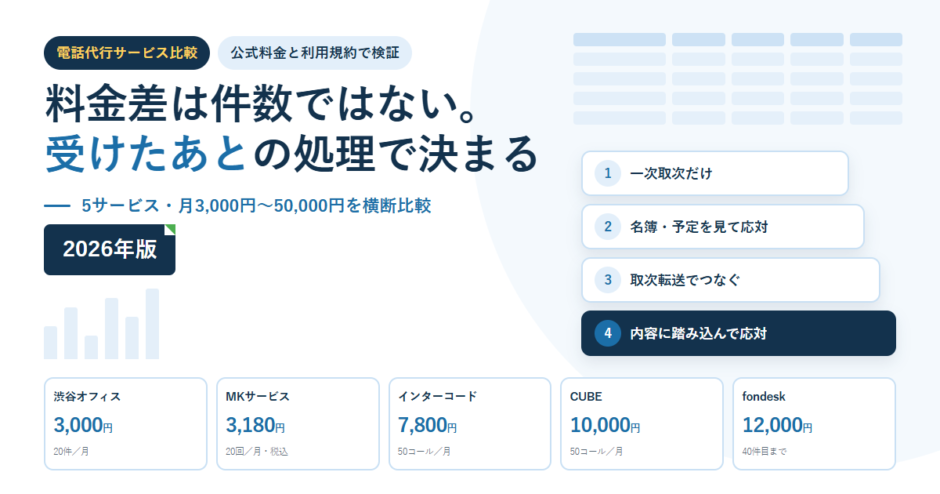Click the 3,000円 price
940x494 pixels.
coord(83,425)
